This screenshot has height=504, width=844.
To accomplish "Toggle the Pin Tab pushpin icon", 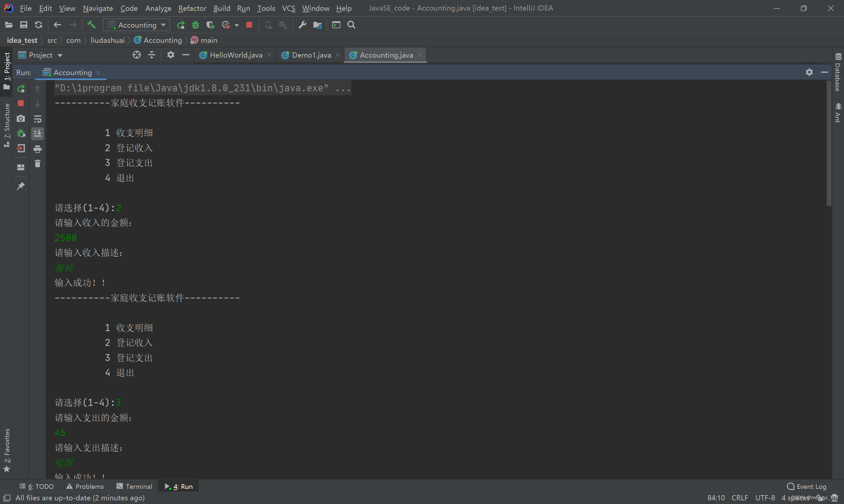I will [21, 186].
